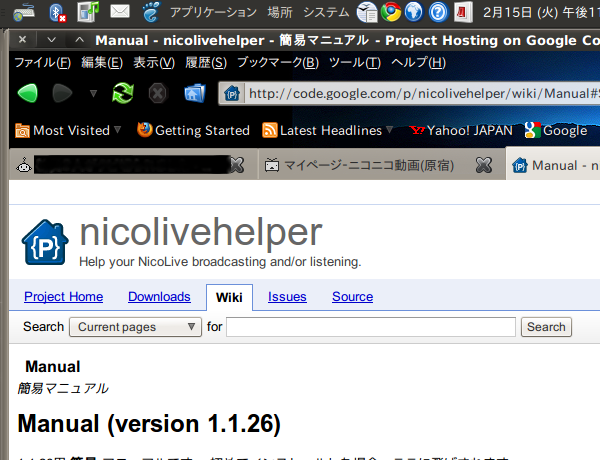
Task: Click the nicolivehelper project logo
Action: [x=45, y=242]
